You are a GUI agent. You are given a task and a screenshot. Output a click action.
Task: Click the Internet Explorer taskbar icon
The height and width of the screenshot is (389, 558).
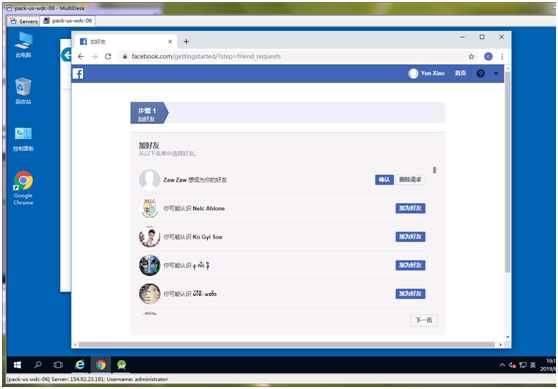coord(80,365)
